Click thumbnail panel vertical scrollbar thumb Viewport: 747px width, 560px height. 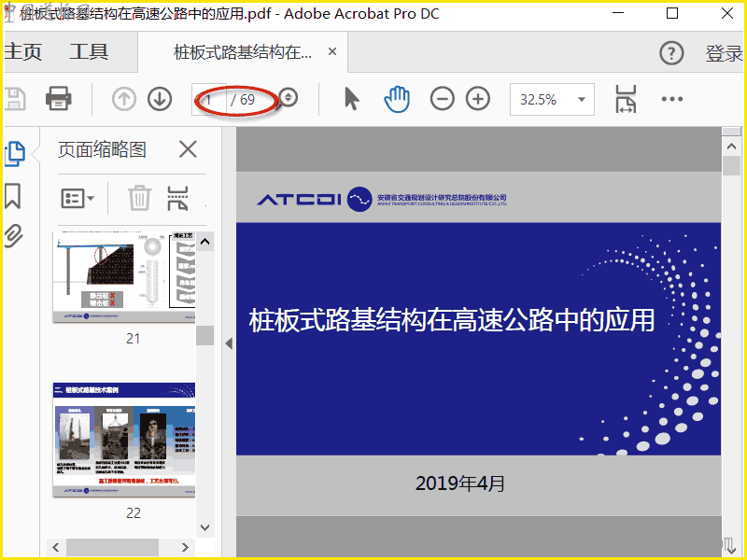click(x=204, y=335)
